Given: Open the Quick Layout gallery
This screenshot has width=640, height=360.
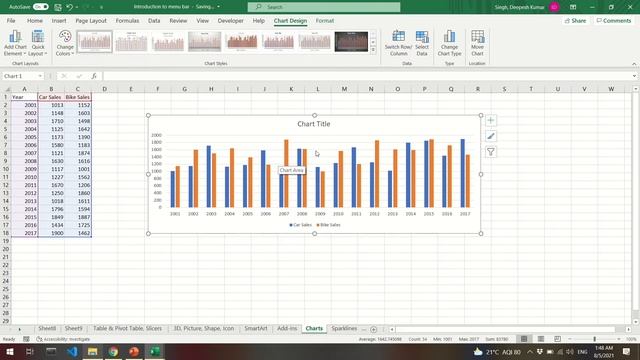Looking at the screenshot, I should coord(38,43).
